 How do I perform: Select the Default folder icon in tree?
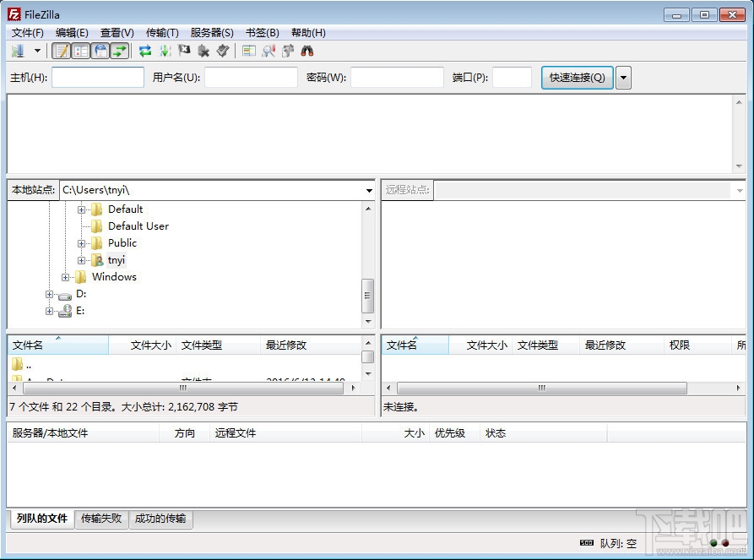click(x=96, y=209)
